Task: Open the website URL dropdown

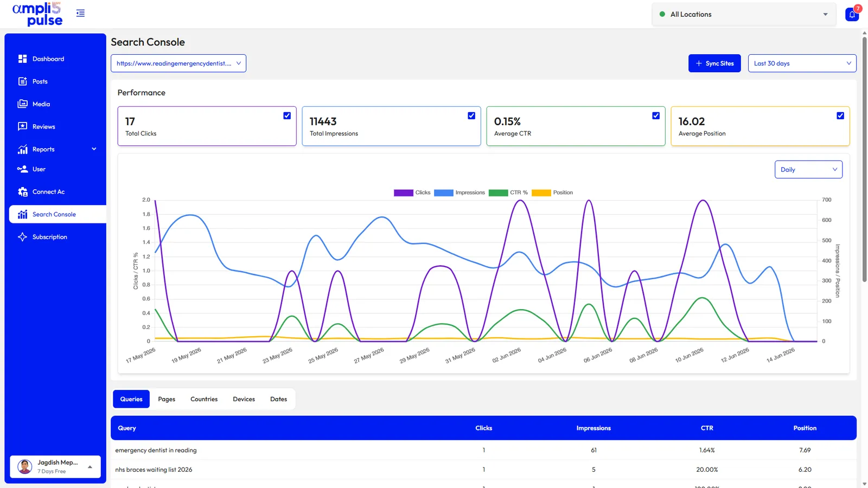Action: [178, 63]
